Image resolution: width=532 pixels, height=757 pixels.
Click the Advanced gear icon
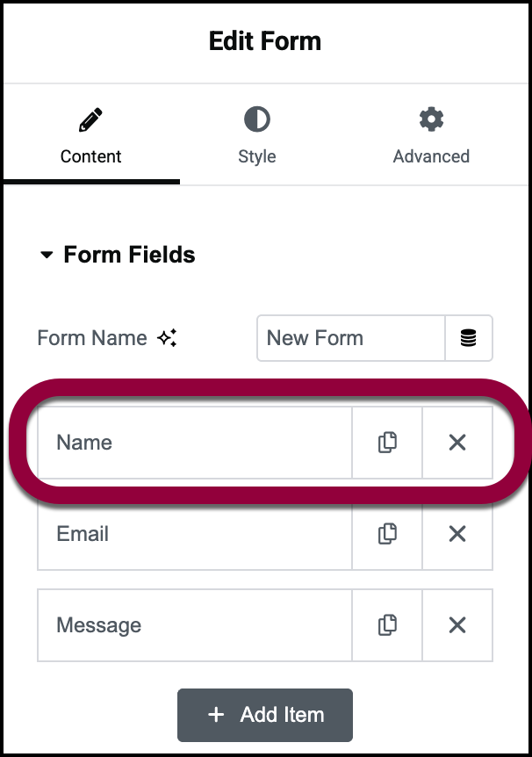[x=431, y=119]
